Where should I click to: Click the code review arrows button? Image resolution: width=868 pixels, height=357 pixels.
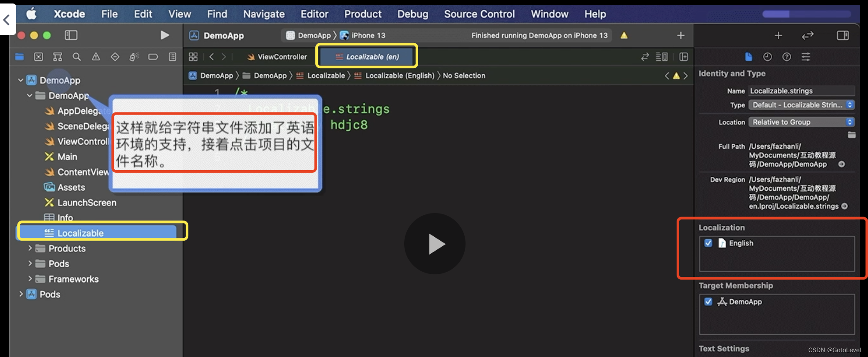click(808, 35)
